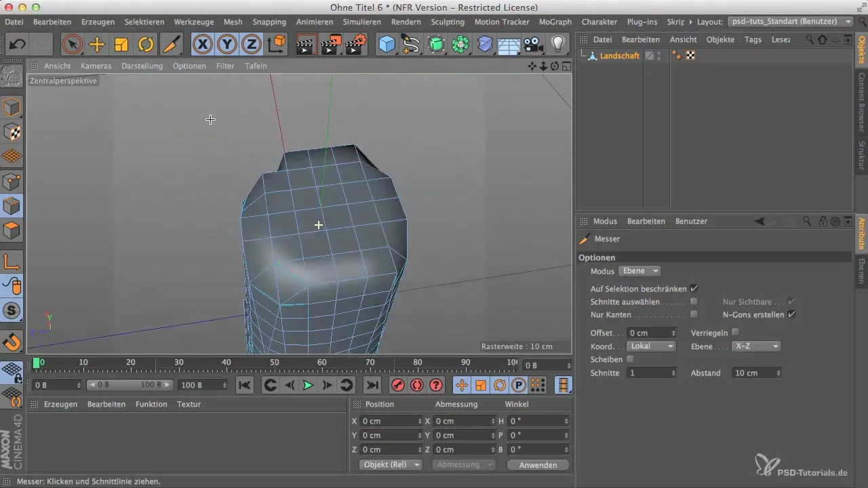
Task: Add a Floor environment object
Action: (x=509, y=45)
